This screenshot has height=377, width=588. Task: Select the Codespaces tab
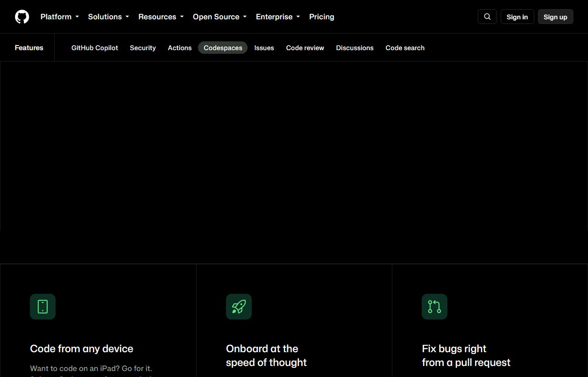point(223,48)
